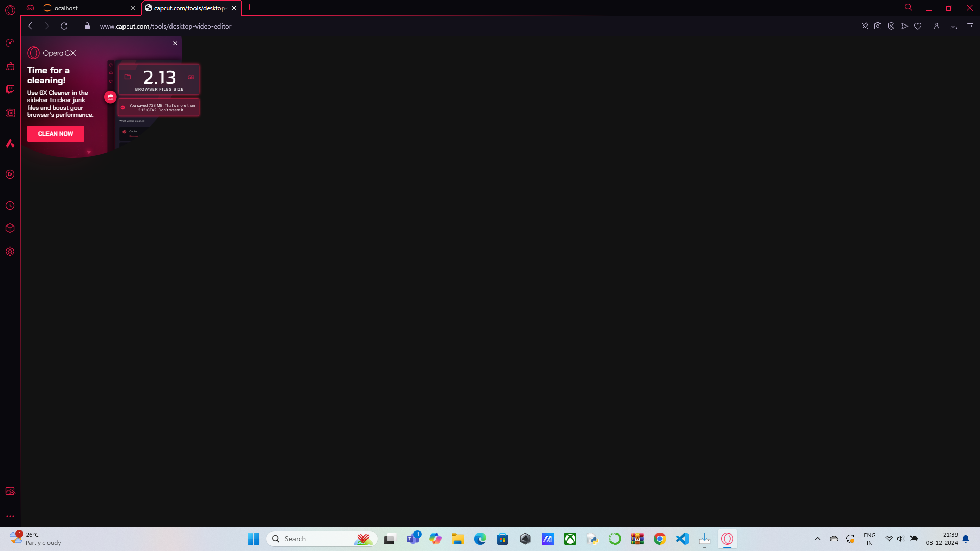Open the Extensions cube icon in the sidebar
This screenshot has height=551, width=980.
10,228
